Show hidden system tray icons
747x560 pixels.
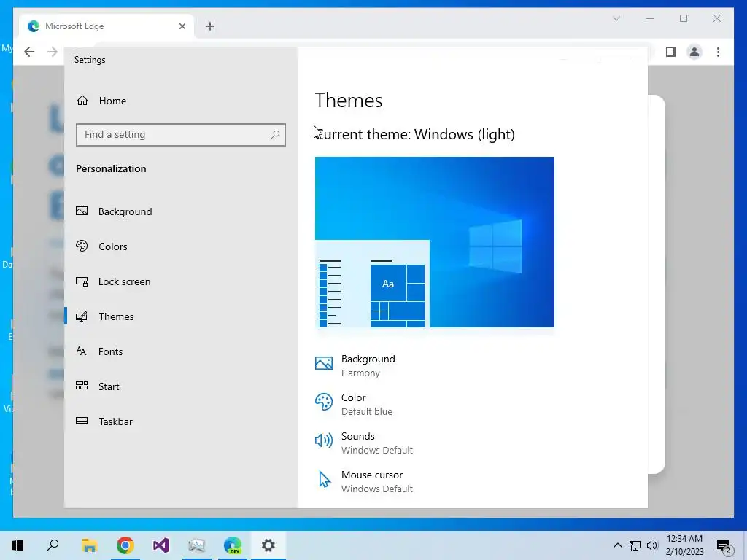617,545
